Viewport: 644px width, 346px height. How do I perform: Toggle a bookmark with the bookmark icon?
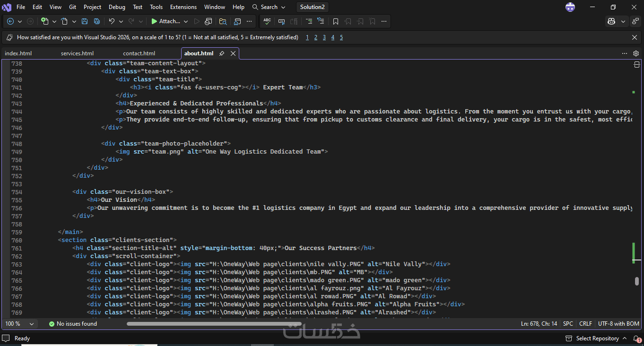point(336,21)
